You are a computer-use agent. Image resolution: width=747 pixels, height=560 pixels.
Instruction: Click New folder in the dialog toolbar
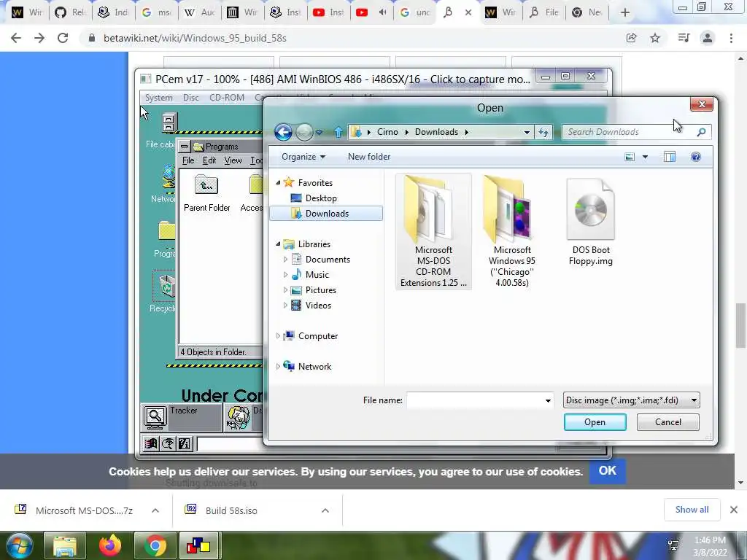(368, 157)
